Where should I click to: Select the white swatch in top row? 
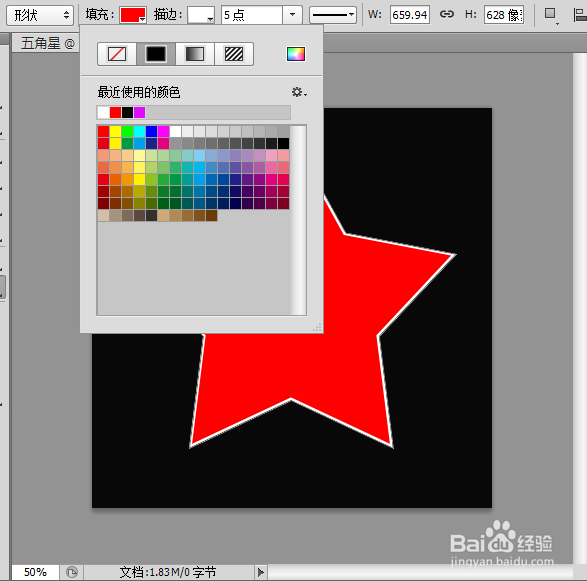[x=175, y=131]
